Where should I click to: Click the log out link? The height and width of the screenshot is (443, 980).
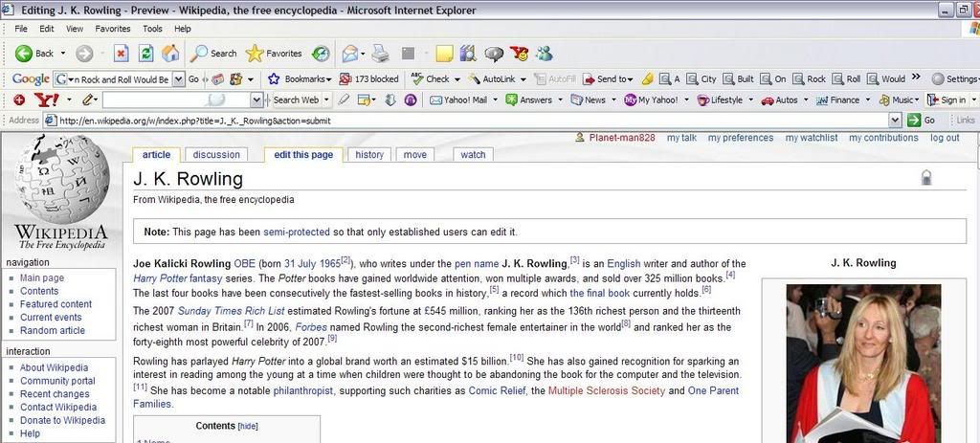point(945,138)
